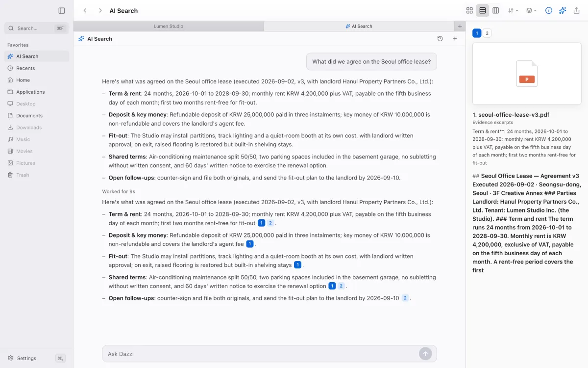Click the seoul-office-lease-v3.pdf file name
588x368 pixels.
[511, 115]
